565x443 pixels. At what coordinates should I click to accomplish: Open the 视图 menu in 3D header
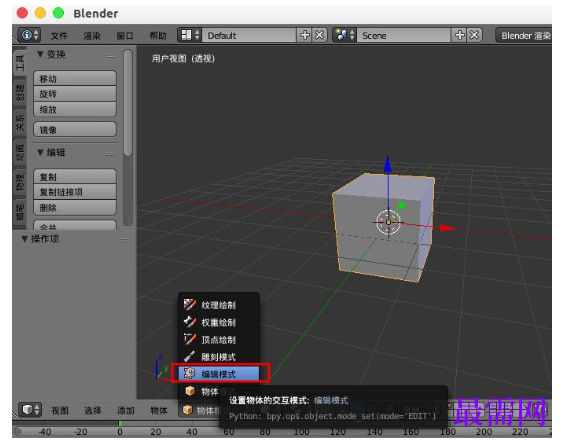[x=59, y=411]
